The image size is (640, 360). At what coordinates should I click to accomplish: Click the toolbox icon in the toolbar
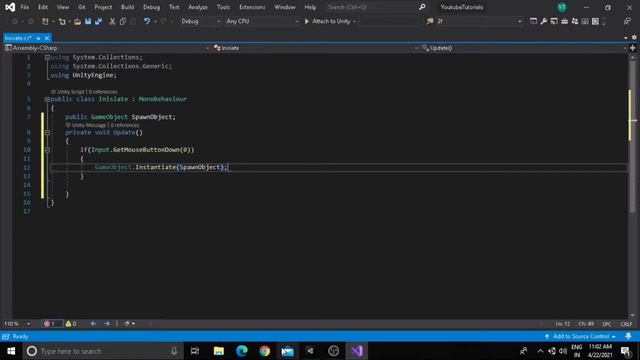click(x=564, y=21)
